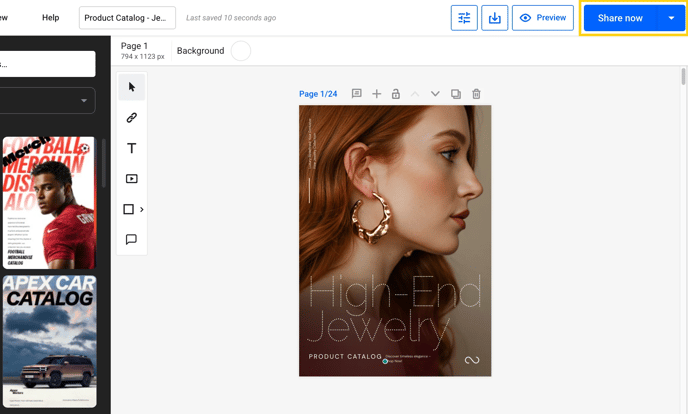Add a new page with plus icon

click(x=377, y=94)
